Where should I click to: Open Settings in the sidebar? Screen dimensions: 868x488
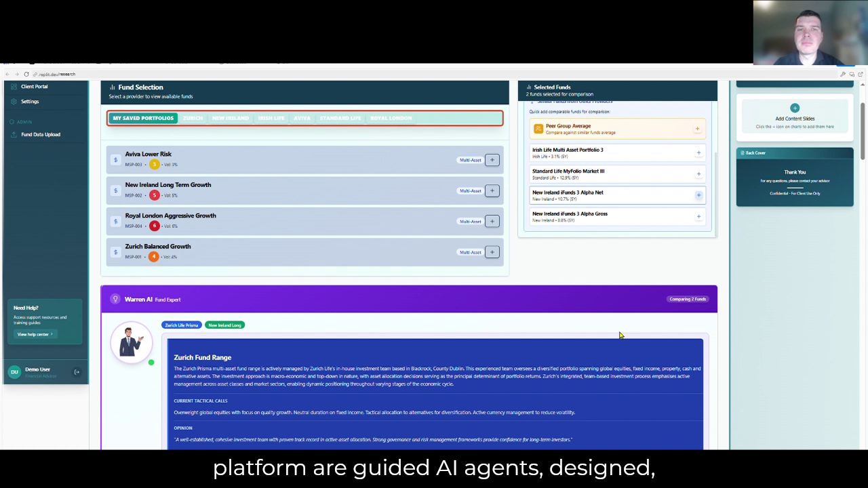coord(30,102)
